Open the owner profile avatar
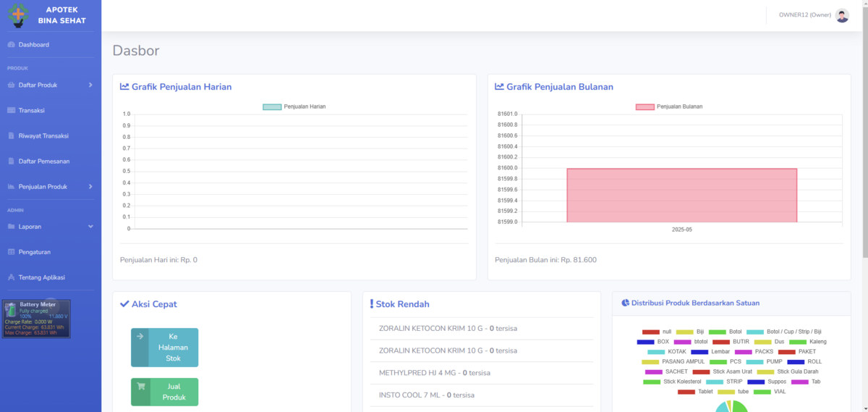868x412 pixels. click(x=842, y=15)
